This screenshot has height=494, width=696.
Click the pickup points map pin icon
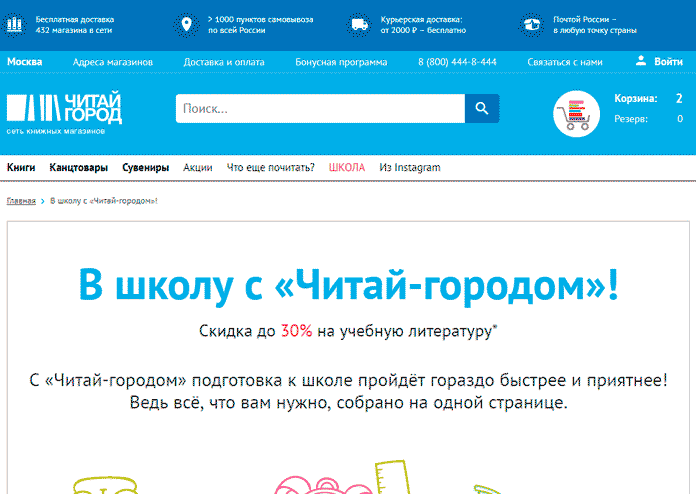(186, 24)
